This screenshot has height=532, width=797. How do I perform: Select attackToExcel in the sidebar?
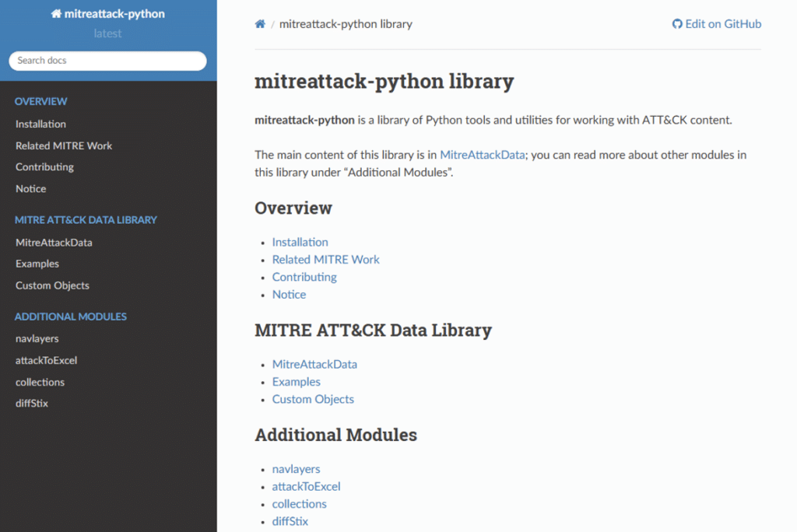46,360
